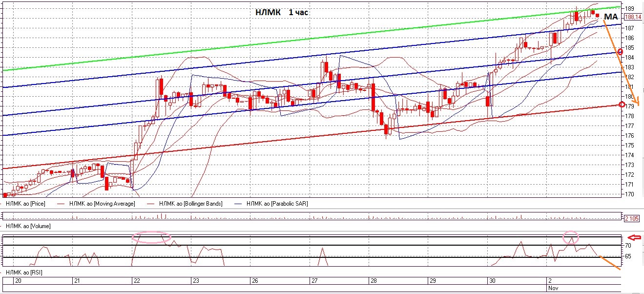
Task: Click date 26 on the time axis
Action: [x=254, y=281]
